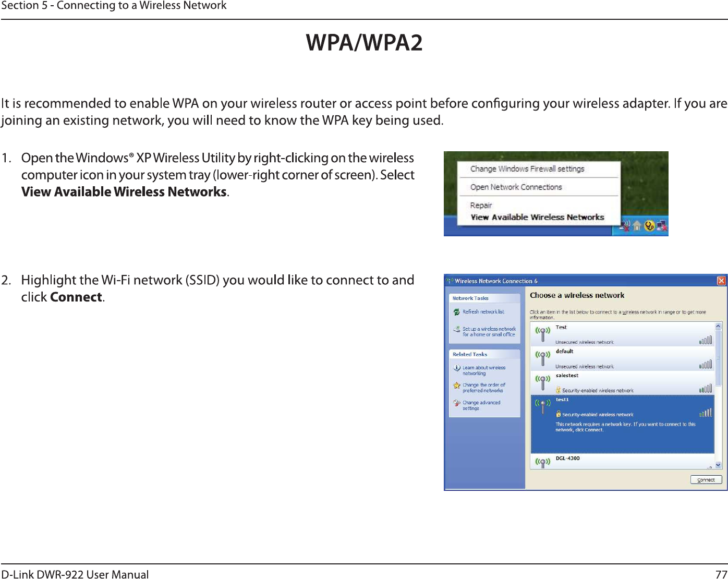Select View Available Wireless Networks menu entry
This screenshot has width=728, height=579.
click(x=538, y=218)
